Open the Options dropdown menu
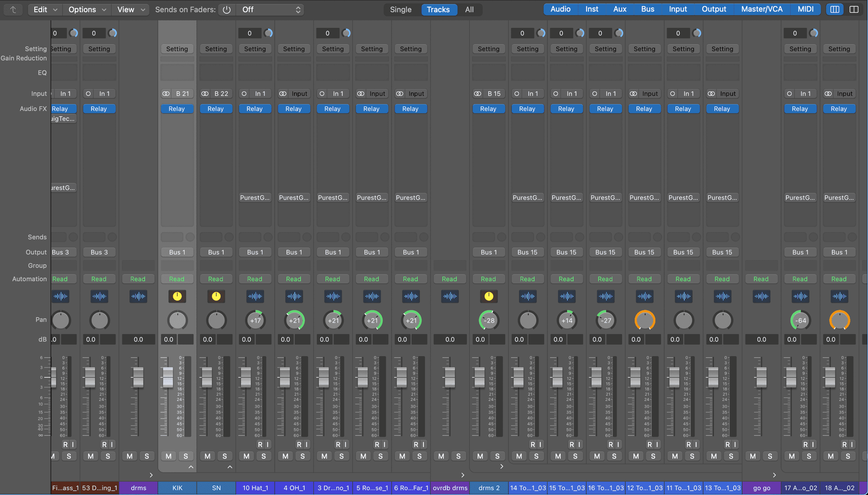The image size is (868, 495). tap(87, 10)
